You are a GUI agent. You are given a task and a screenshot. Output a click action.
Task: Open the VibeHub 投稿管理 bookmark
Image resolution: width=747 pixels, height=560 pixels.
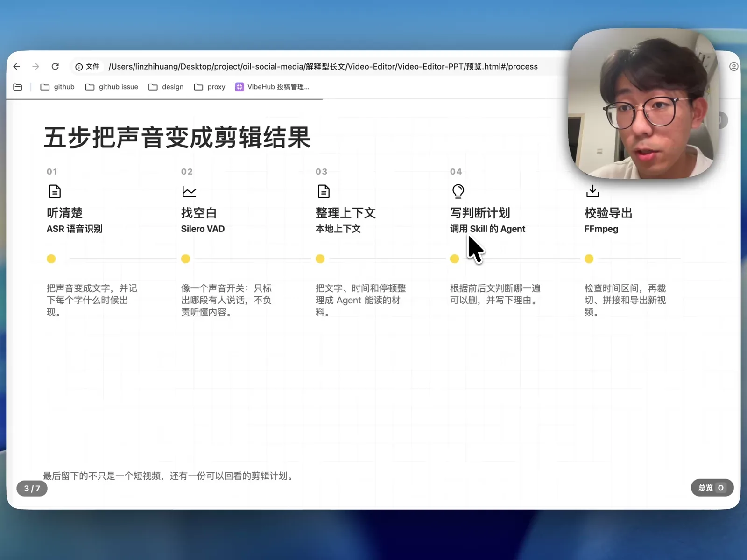coord(272,87)
